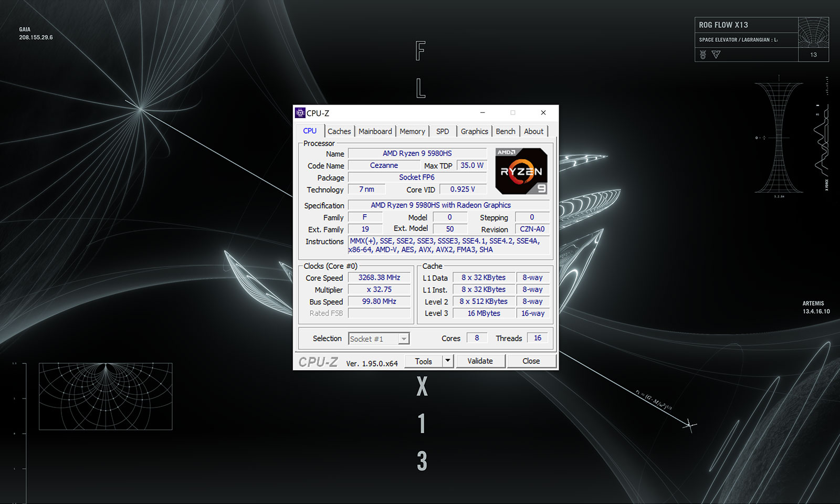Click the Level 2 size '8 x 512 KBytes'
Viewport: 840px width, 504px height.
click(x=484, y=301)
